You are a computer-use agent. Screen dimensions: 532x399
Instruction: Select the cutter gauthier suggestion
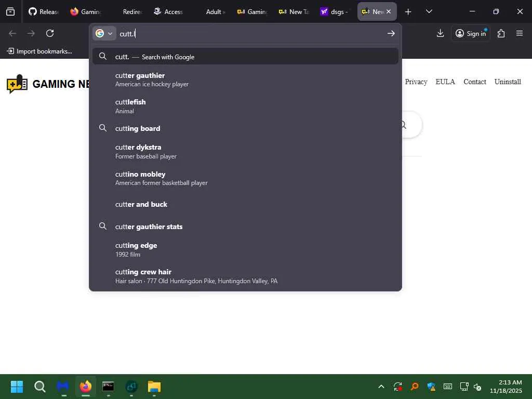[x=245, y=79]
